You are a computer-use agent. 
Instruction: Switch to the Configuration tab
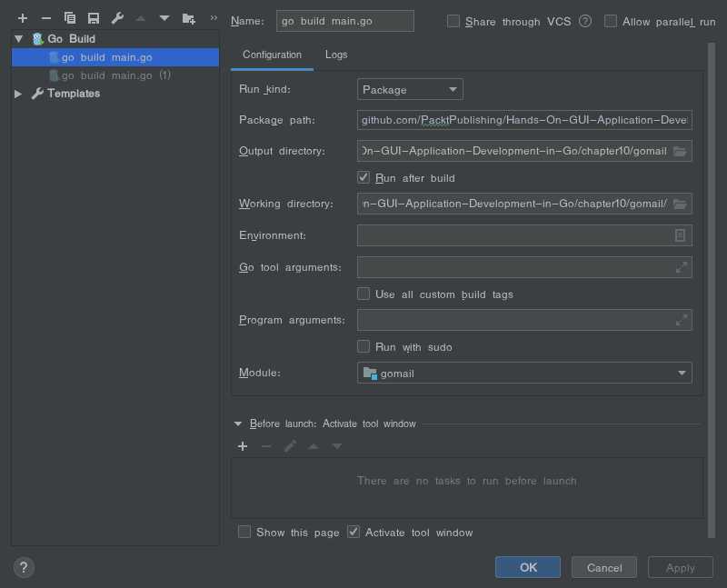[272, 55]
